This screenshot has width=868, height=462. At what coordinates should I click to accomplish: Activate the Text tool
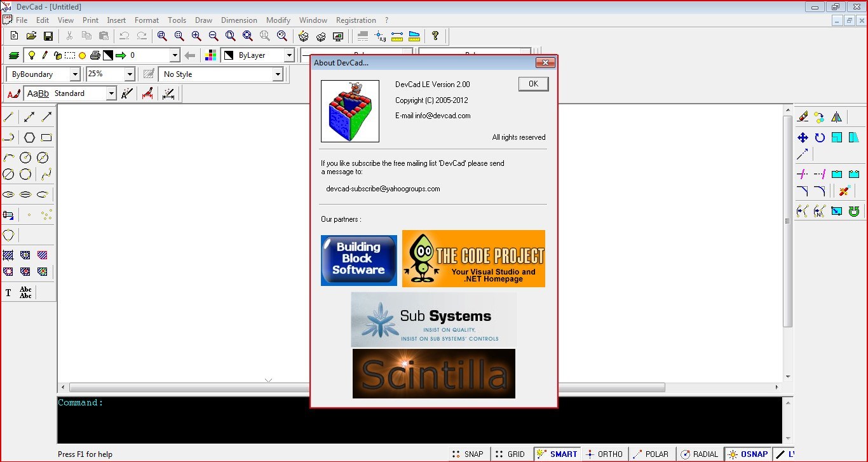(10, 292)
